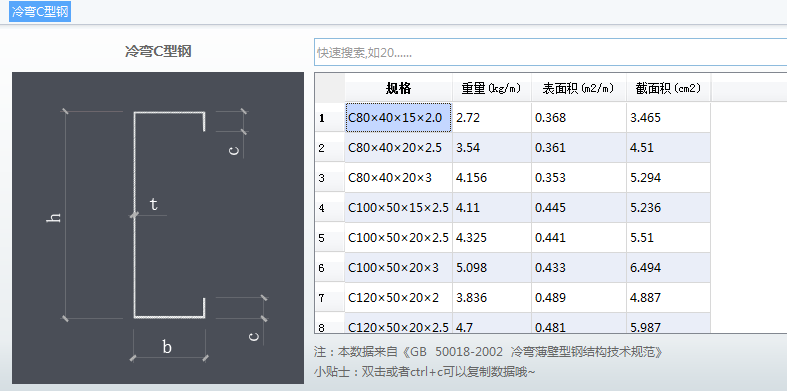Sort by the 重量(kg/m) column header
787x391 pixels.
click(491, 88)
